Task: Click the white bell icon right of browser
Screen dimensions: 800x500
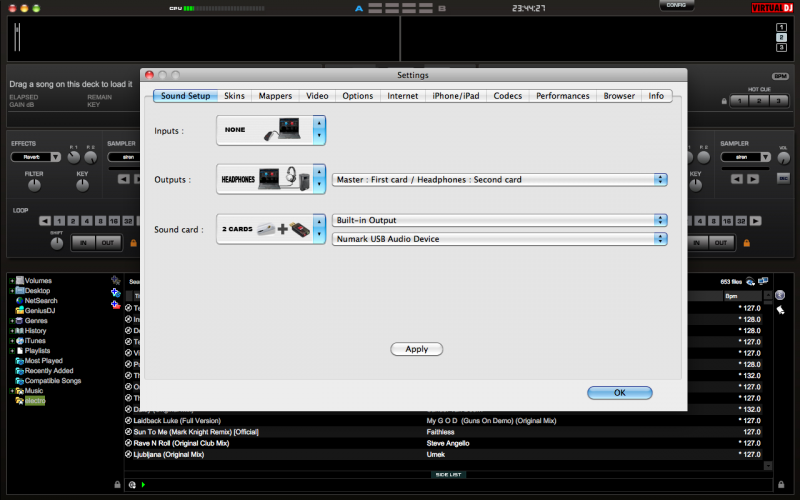Action: pyautogui.click(x=781, y=310)
